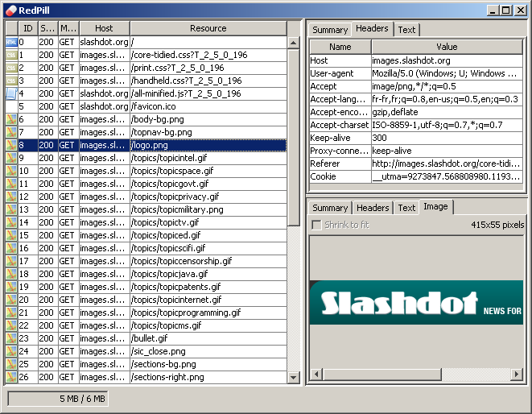Click the HTML icon in row 0
532x414 pixels.
[11, 42]
